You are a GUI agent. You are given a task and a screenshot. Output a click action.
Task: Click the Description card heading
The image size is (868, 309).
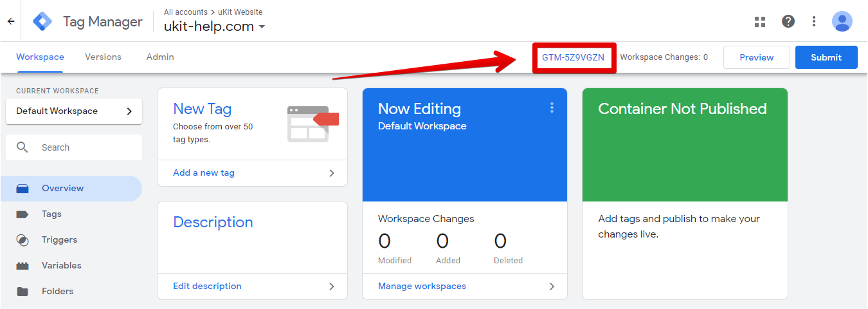[x=213, y=223]
